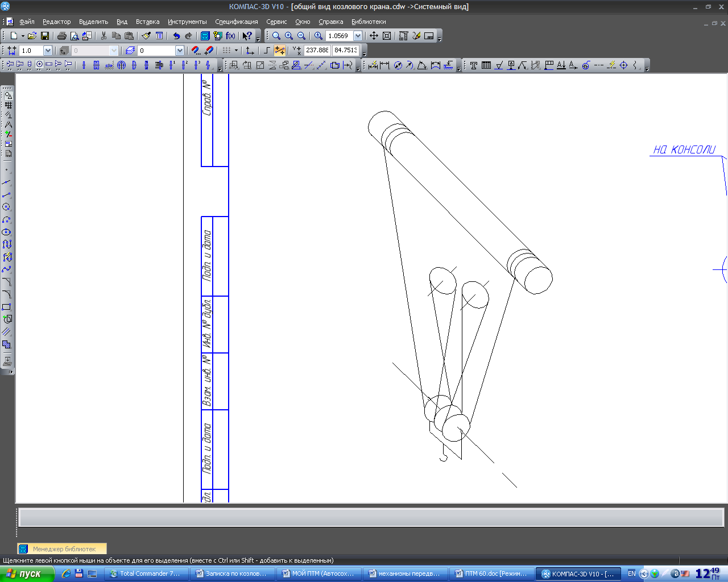Image resolution: width=728 pixels, height=582 pixels.
Task: Click the Text input tool icon
Action: coord(474,65)
